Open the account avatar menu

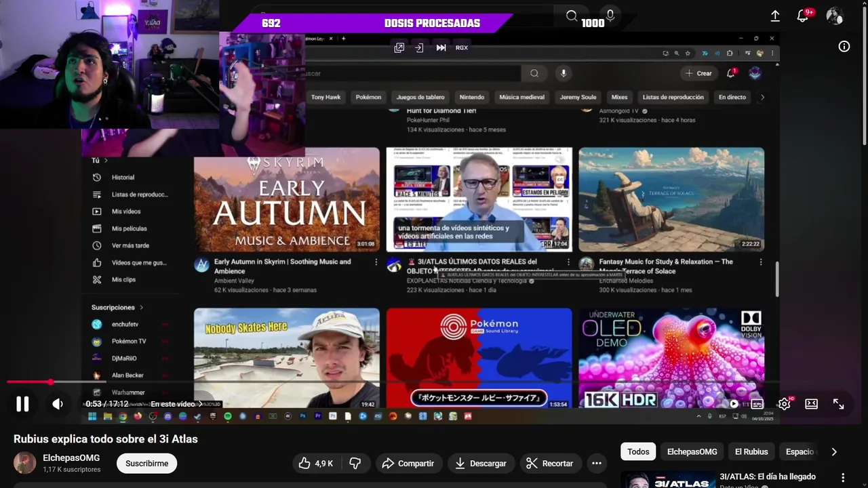pyautogui.click(x=835, y=16)
